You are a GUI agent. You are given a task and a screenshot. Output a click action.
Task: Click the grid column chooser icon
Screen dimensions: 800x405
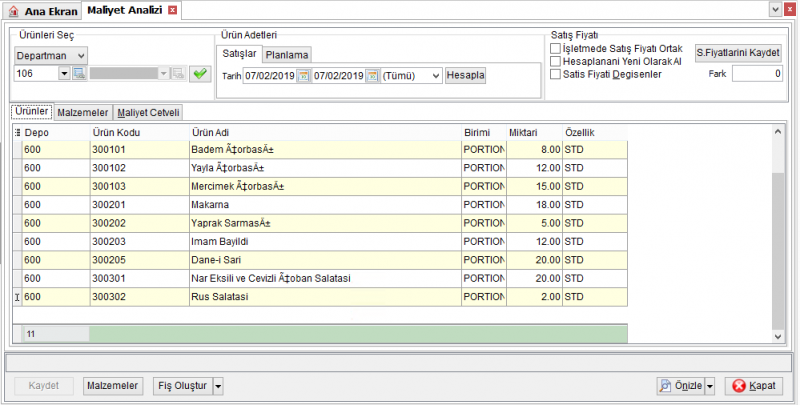(x=18, y=133)
